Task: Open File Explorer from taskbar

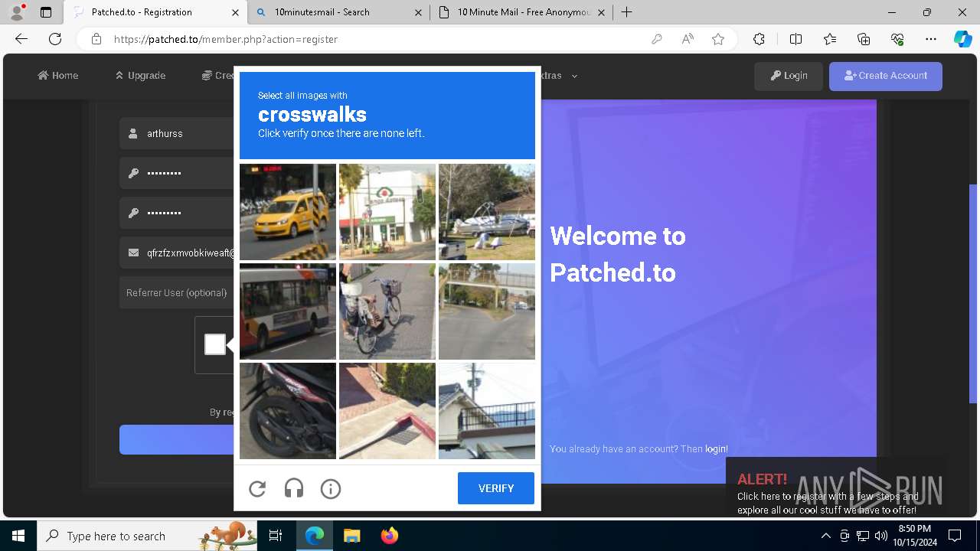Action: [x=351, y=536]
